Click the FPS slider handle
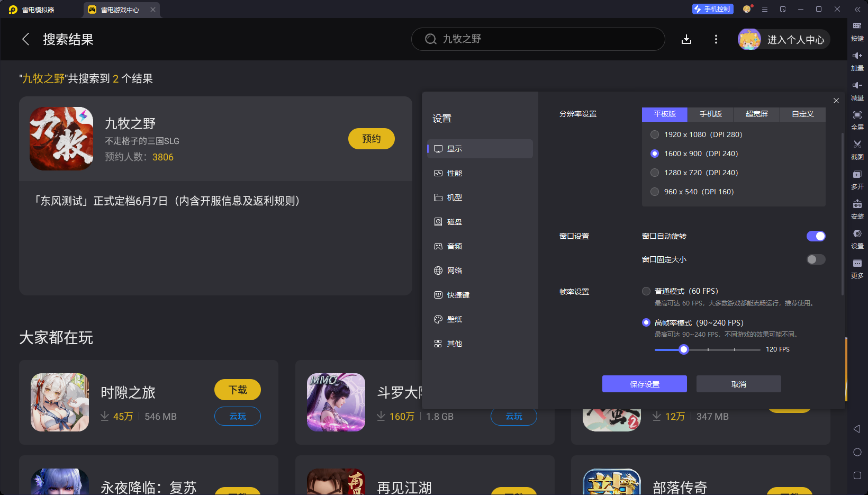This screenshot has height=495, width=868. click(684, 349)
